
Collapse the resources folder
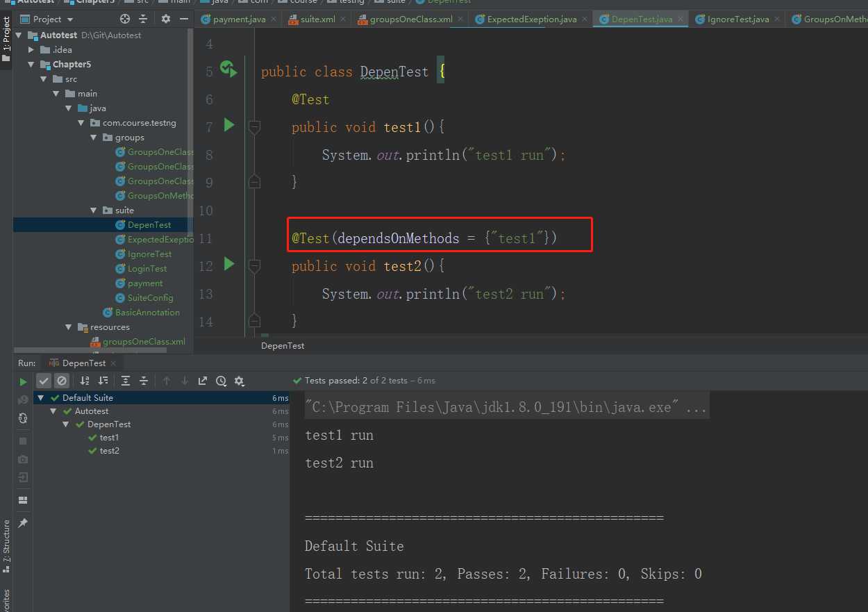69,327
